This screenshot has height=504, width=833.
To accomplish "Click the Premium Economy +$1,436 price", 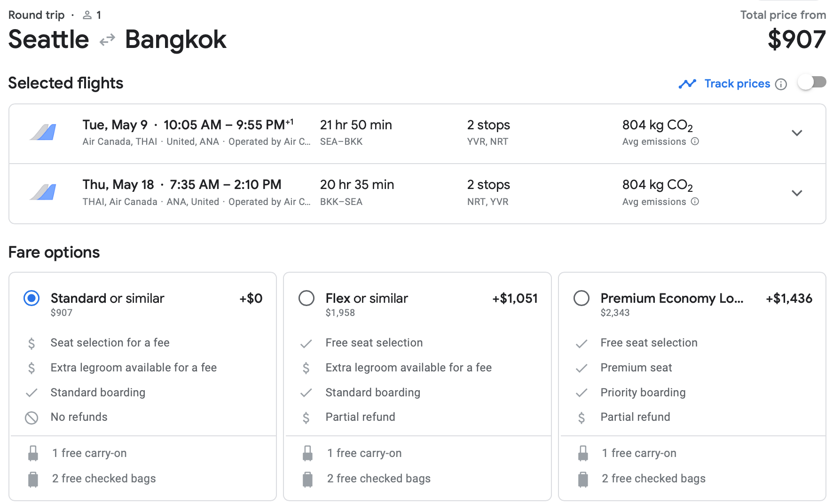I will tap(789, 299).
